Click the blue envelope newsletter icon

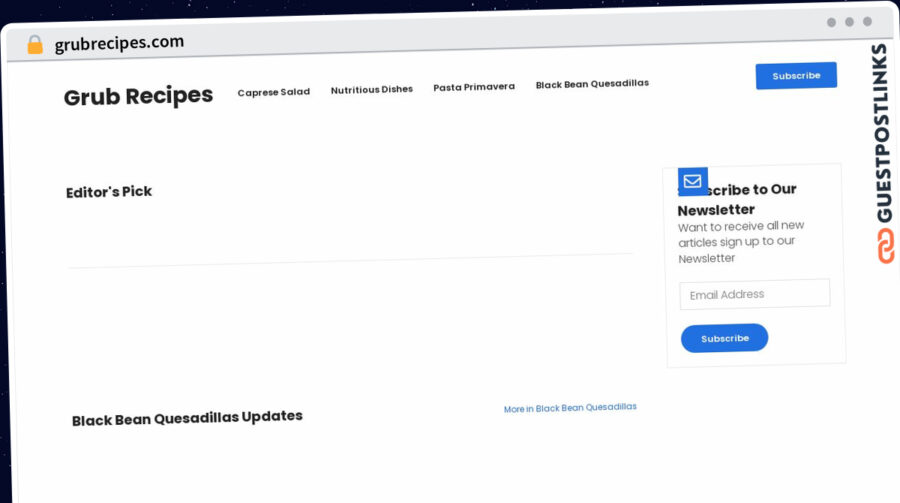pos(692,181)
